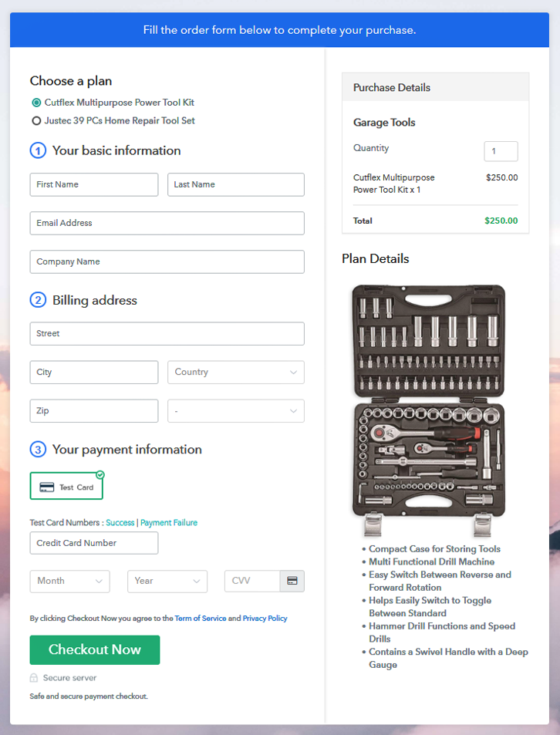Click 'Compact Case for Storing Tools' bullet
The image size is (560, 735).
click(x=434, y=549)
